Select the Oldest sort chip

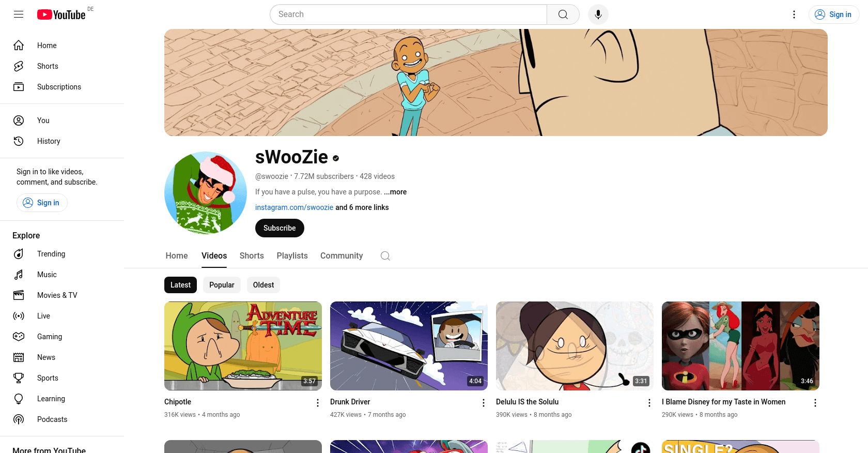tap(263, 285)
